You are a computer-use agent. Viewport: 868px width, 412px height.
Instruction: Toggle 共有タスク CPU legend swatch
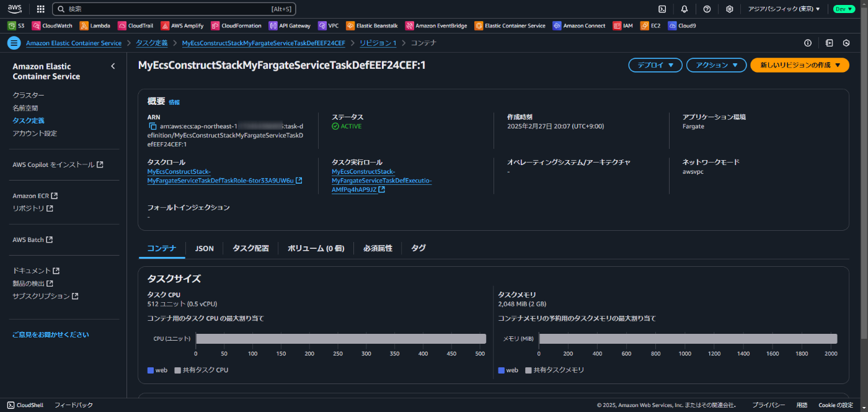click(177, 370)
